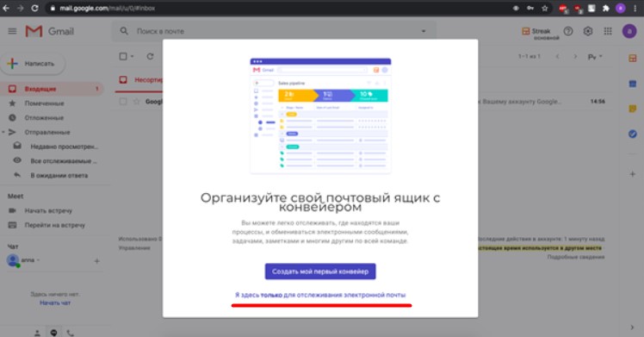Expand the search options dropdown arrow
The width and height of the screenshot is (644, 337).
(424, 31)
